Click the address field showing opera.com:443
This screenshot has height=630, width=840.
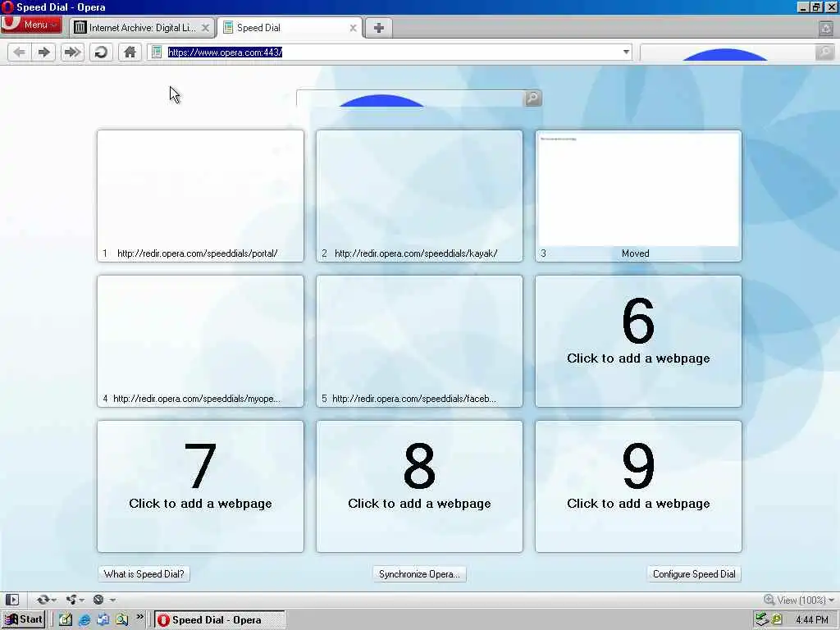(391, 52)
